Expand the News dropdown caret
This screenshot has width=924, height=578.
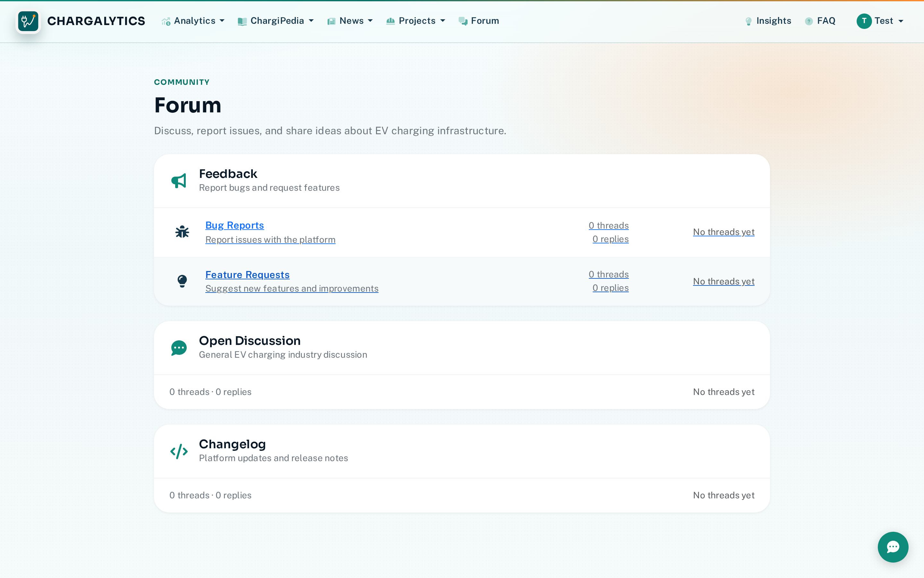coord(370,21)
